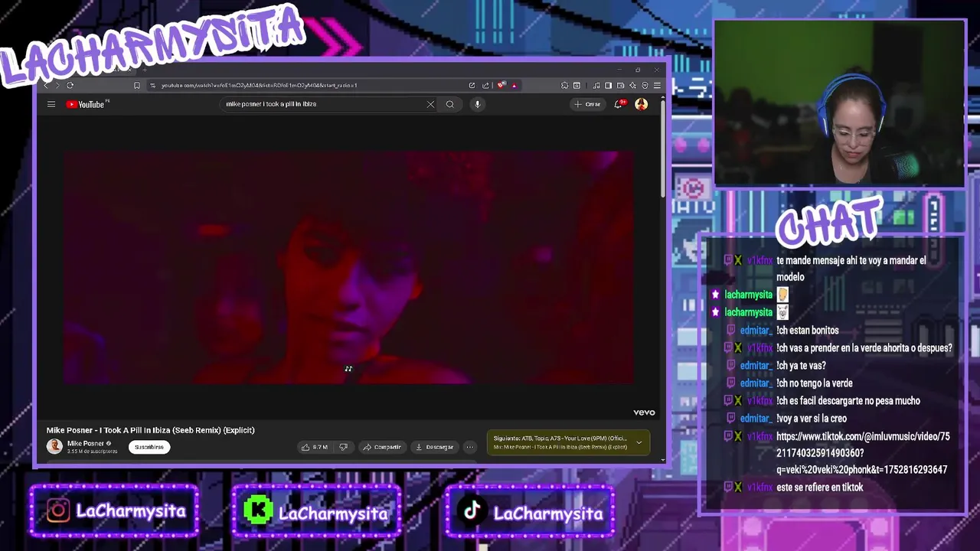Open the browser media control music icon
Image resolution: width=980 pixels, height=551 pixels.
[596, 85]
